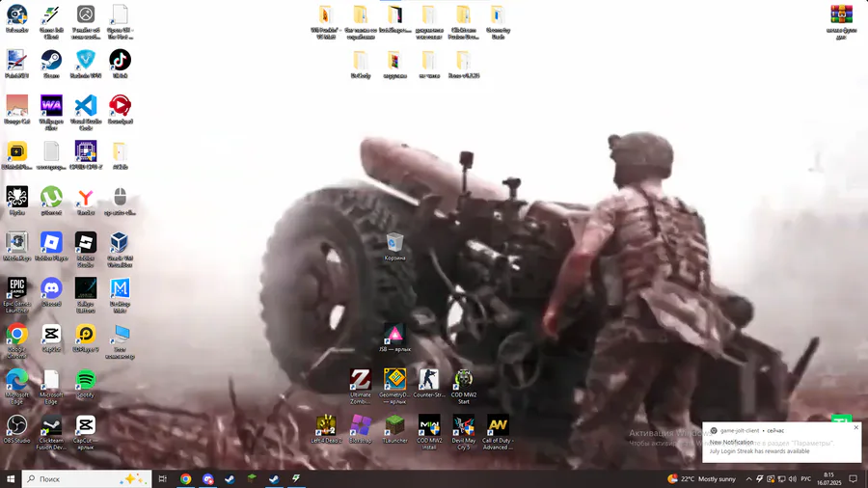Viewport: 868px width, 488px height.
Task: Focus the Поиск taskbar search box
Action: tap(87, 478)
